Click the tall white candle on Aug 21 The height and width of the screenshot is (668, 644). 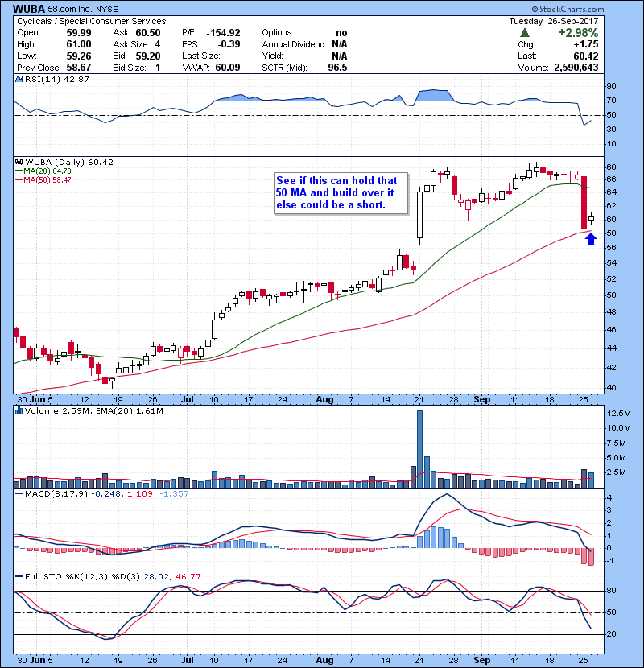coord(420,215)
